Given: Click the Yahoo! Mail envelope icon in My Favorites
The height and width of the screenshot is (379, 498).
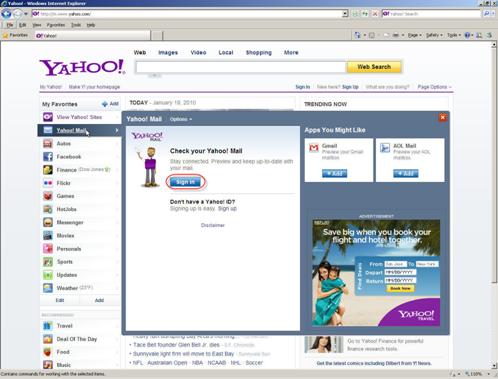Looking at the screenshot, I should (48, 130).
